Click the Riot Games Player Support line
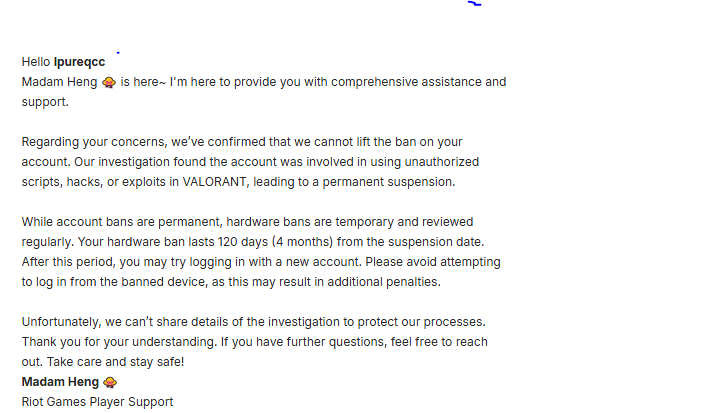 click(97, 402)
